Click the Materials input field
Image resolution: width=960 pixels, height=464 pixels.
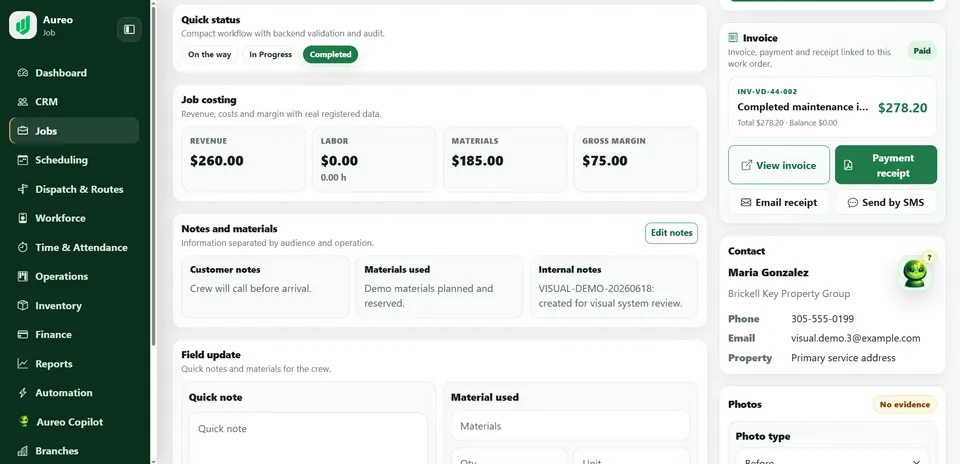coord(571,426)
